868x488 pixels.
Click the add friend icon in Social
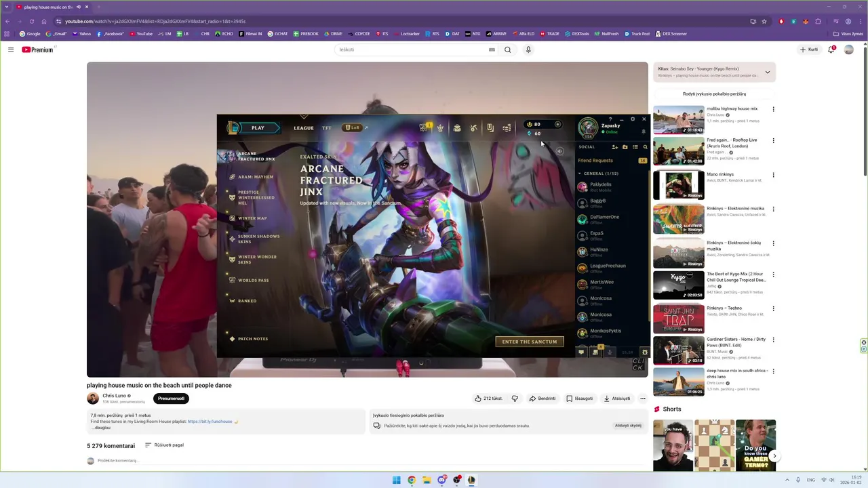click(x=615, y=147)
